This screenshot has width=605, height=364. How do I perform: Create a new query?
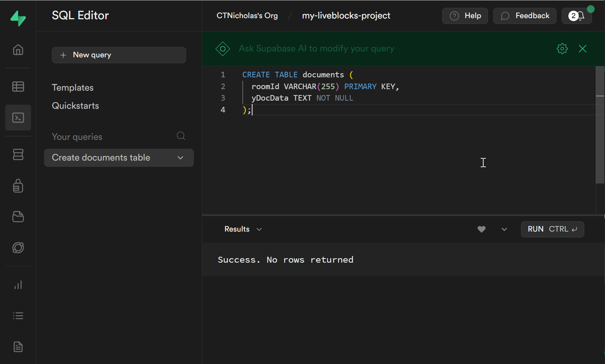pyautogui.click(x=119, y=55)
